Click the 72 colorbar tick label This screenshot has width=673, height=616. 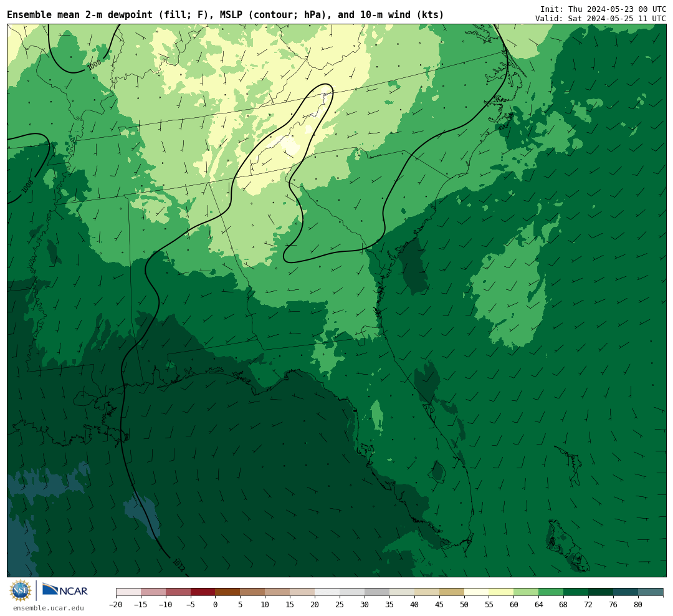coord(589,604)
